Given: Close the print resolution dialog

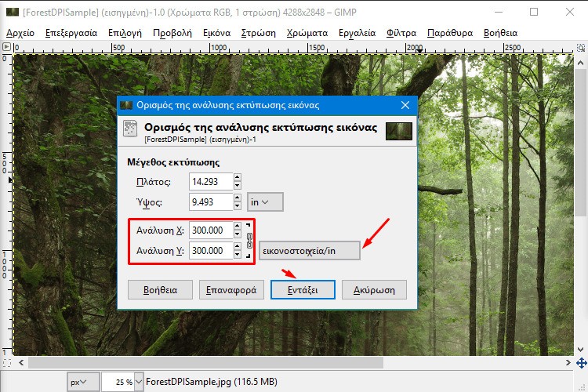Looking at the screenshot, I should click(405, 105).
